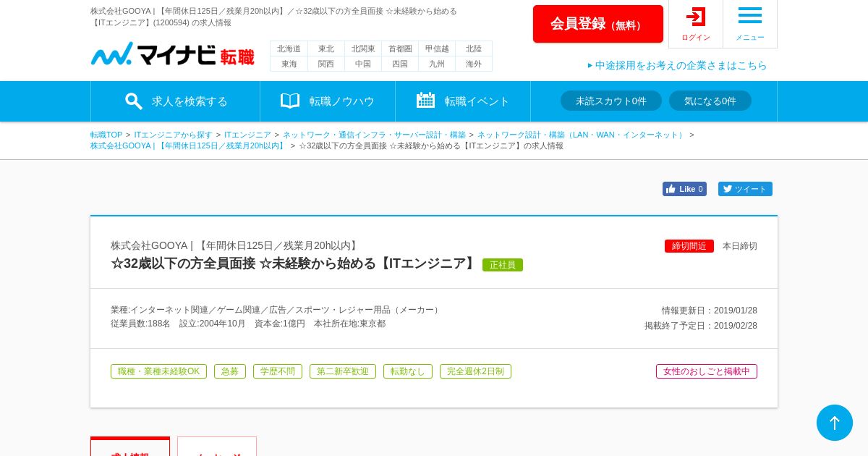Image resolution: width=868 pixels, height=456 pixels.
Task: Click 完全週休2日制 tag
Action: click(475, 371)
